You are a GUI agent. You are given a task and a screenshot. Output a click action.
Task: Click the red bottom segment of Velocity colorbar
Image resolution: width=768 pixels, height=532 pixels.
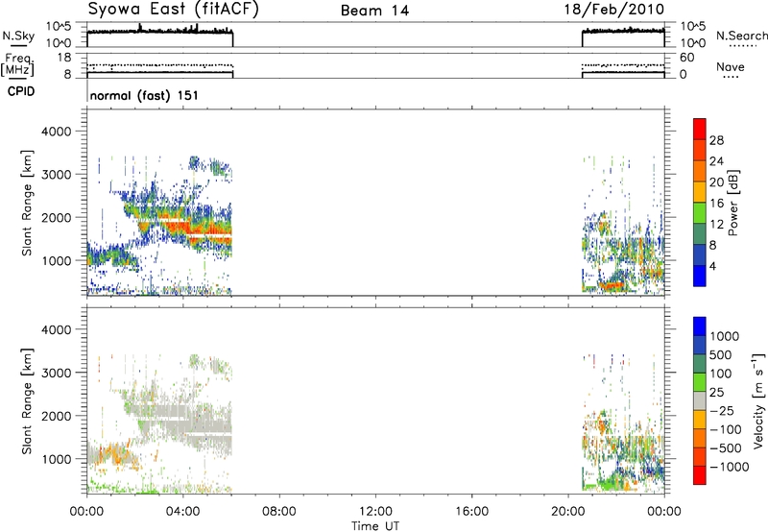tap(700, 475)
